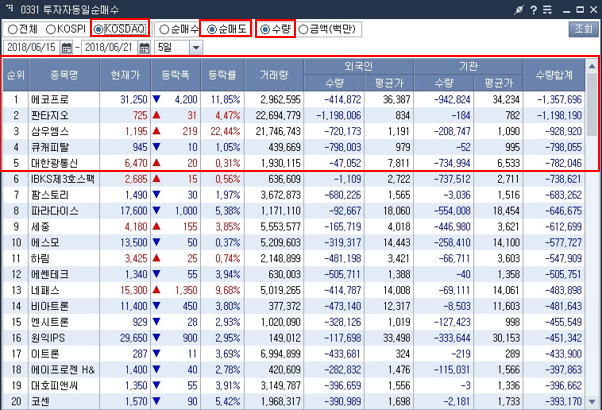
Task: Open the title bar list menu icon
Action: [547, 10]
